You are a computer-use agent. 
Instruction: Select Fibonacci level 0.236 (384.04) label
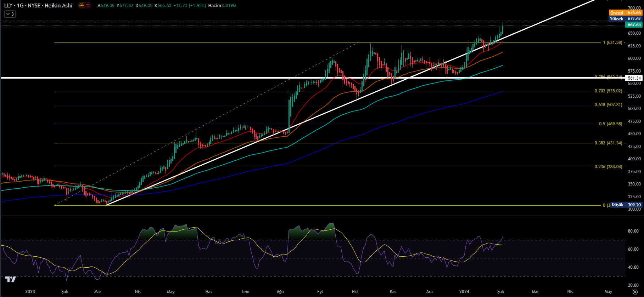[609, 167]
